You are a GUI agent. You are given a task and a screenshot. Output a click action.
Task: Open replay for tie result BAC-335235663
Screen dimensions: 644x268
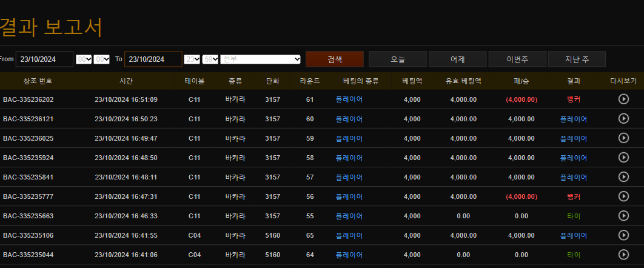click(623, 216)
